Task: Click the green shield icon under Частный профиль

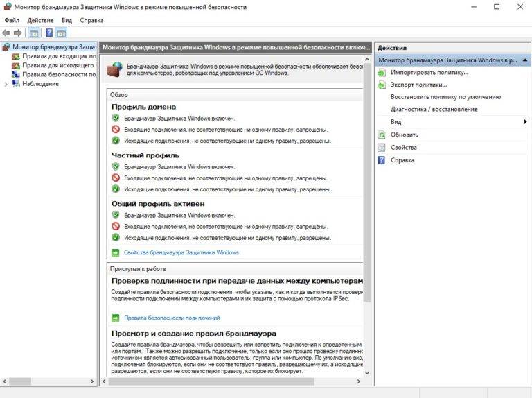Action: [116, 166]
